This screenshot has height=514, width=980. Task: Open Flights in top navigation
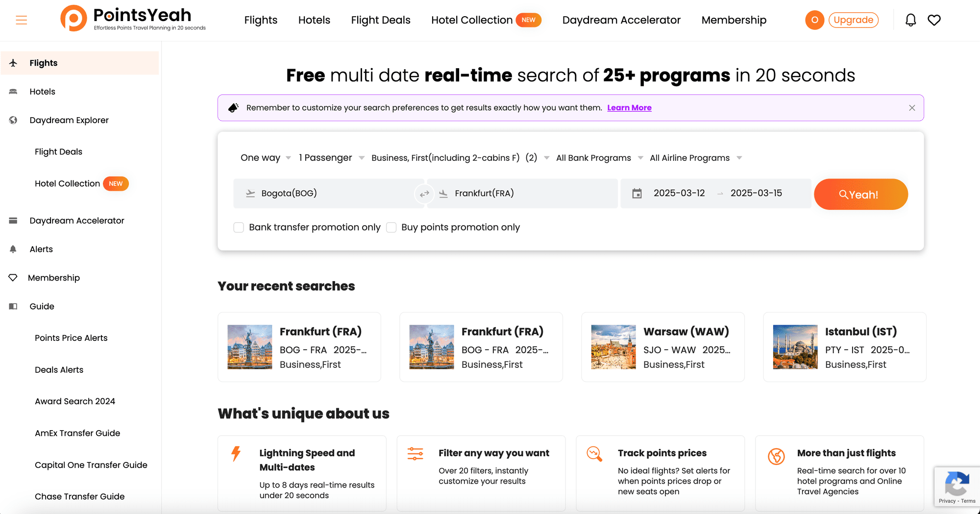click(261, 20)
